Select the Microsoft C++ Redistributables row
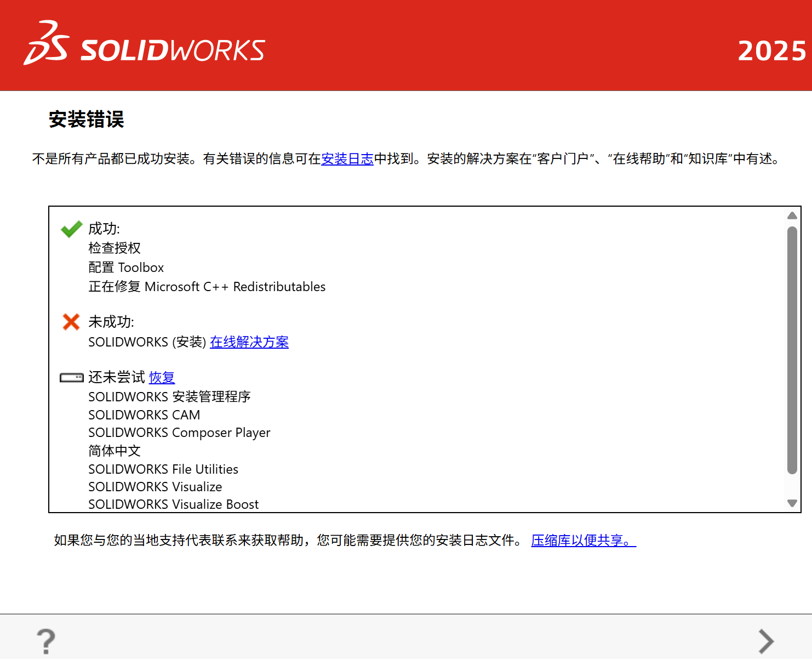This screenshot has width=812, height=659. point(207,287)
